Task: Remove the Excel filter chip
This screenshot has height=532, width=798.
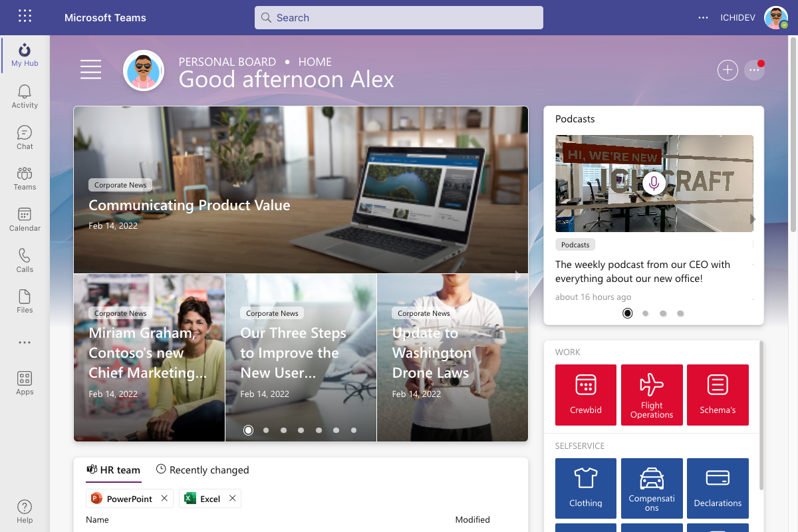Action: click(232, 498)
